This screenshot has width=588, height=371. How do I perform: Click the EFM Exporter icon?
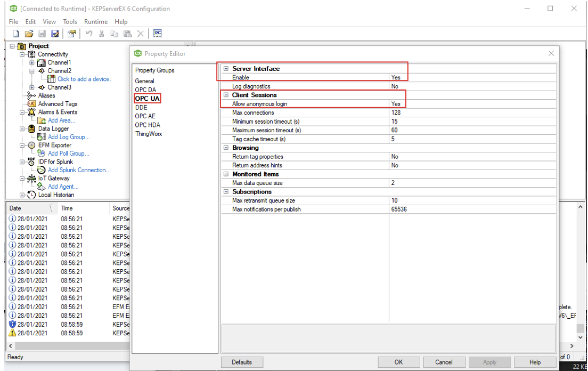tap(31, 145)
